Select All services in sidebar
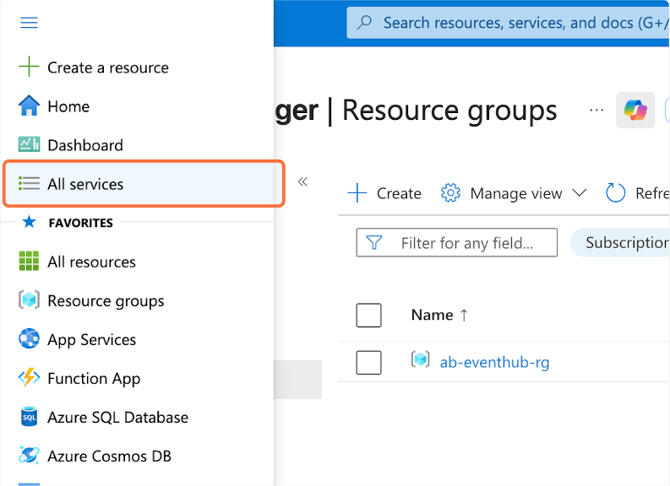Screen dimensions: 670x486 click(x=85, y=184)
